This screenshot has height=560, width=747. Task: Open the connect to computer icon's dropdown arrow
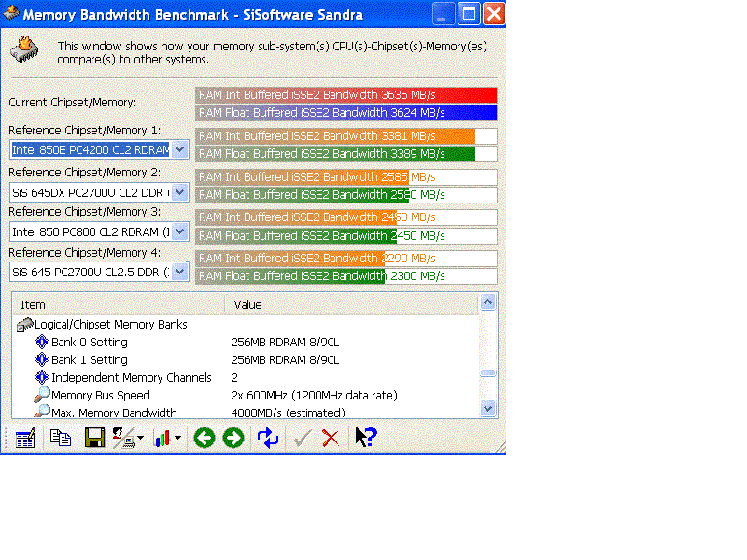coord(141,438)
